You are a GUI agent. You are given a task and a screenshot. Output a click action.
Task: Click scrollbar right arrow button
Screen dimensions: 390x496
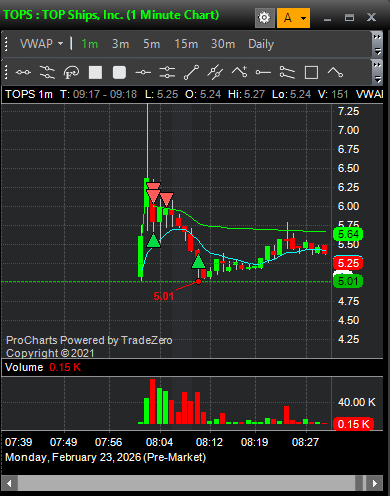coord(375,483)
